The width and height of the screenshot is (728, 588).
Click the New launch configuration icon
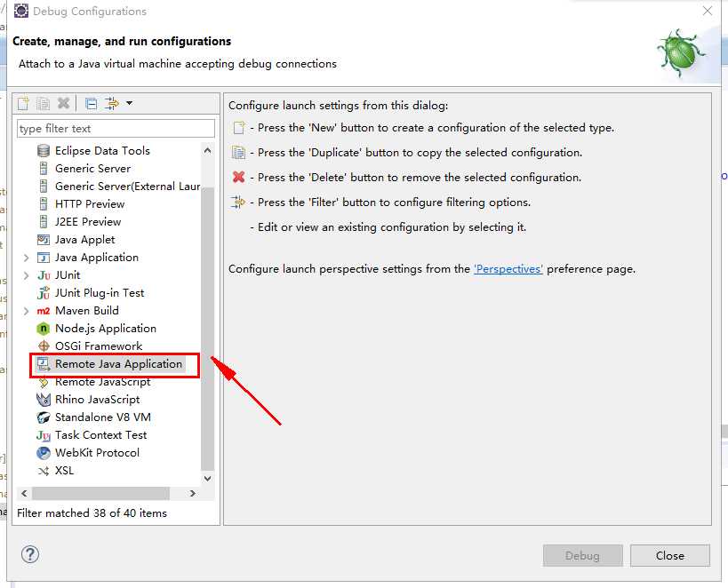(23, 103)
